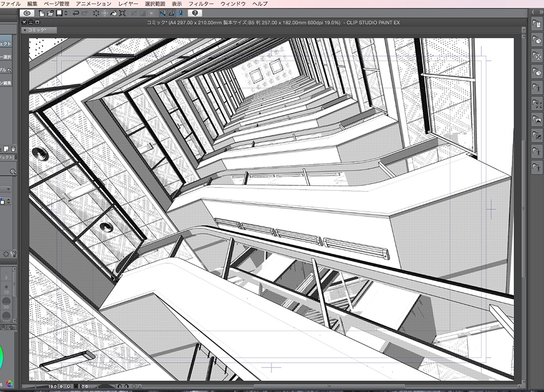Open the burst effect-lines material folder
This screenshot has width=544, height=392.
[537, 104]
